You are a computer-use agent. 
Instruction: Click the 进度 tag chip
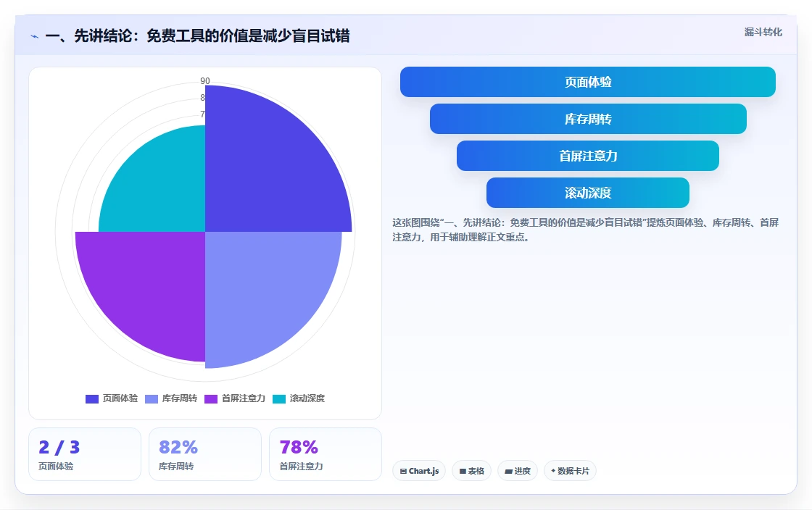518,471
